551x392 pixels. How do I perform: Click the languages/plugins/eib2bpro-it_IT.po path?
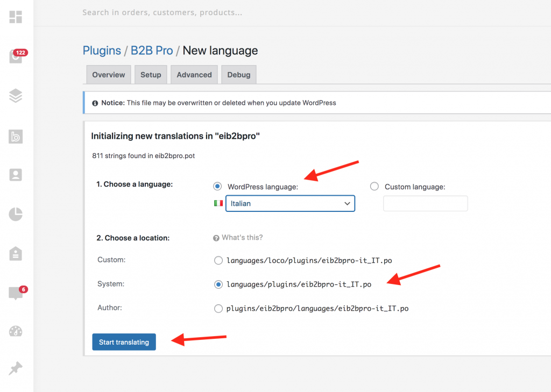[x=299, y=284]
